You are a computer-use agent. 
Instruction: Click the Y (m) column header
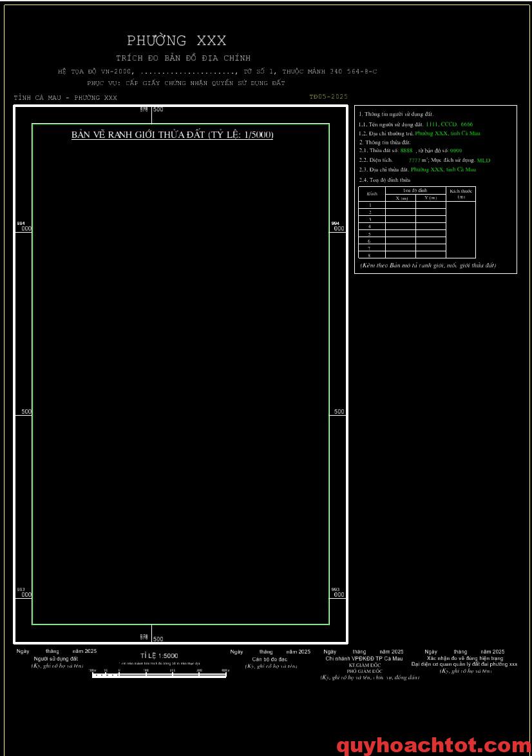[431, 198]
